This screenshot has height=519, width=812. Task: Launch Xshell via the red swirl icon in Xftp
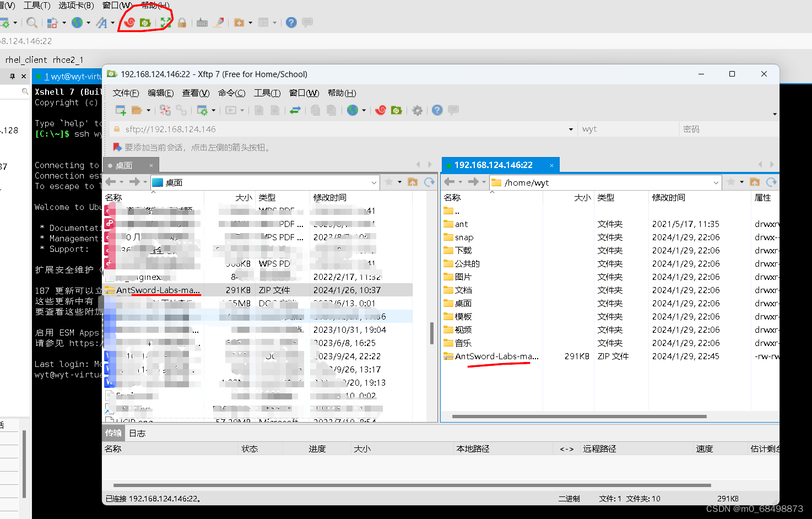pos(381,110)
